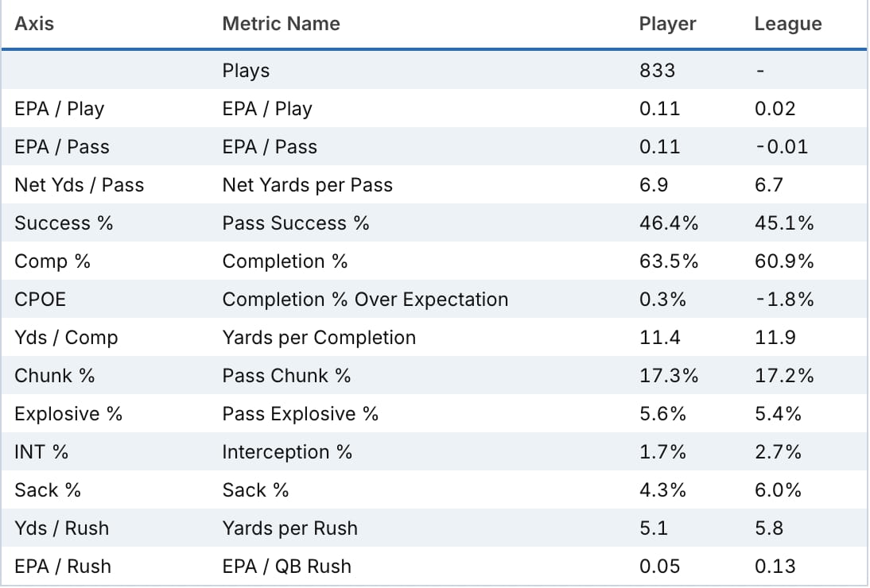Select the Interception % metric name

click(287, 452)
